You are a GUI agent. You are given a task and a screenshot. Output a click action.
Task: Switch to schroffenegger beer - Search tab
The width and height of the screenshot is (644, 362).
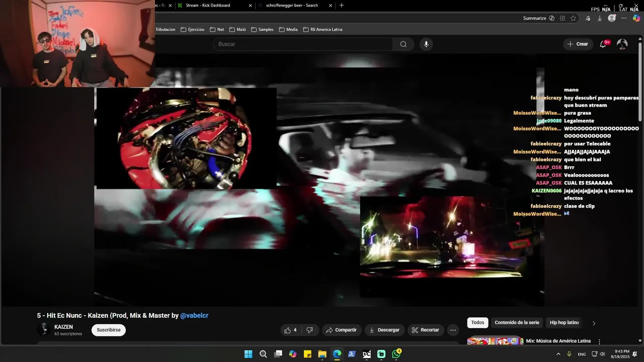coord(295,6)
